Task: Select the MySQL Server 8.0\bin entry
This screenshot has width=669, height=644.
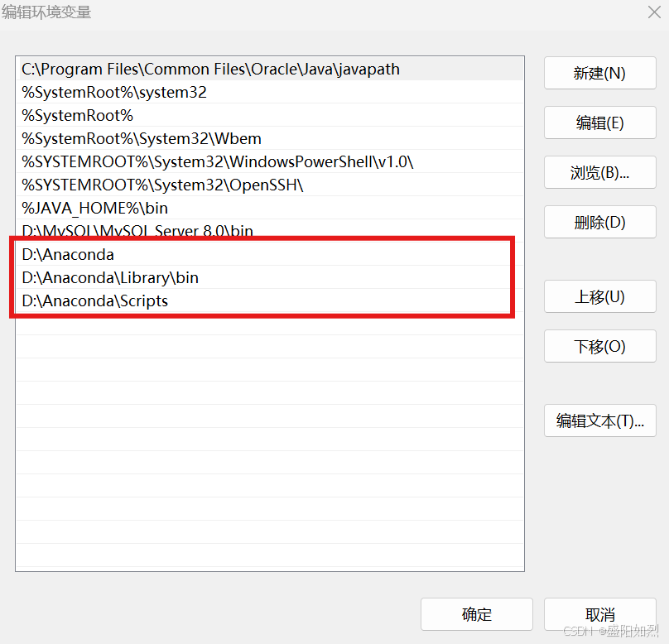Action: (270, 231)
